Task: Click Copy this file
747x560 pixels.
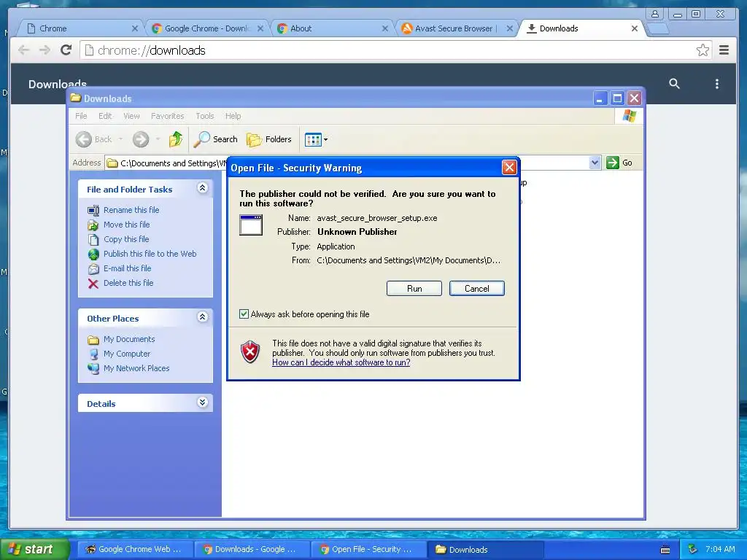Action: (x=126, y=239)
